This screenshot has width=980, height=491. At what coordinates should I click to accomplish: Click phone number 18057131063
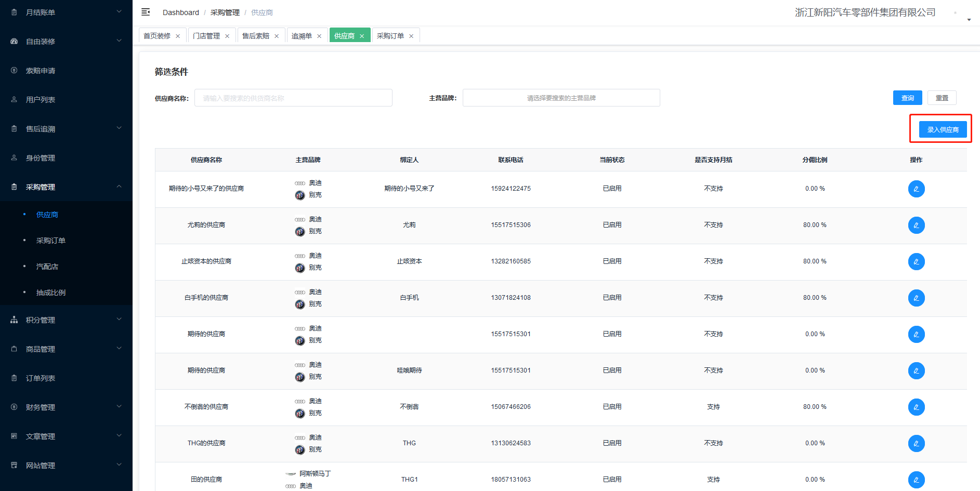pos(511,480)
